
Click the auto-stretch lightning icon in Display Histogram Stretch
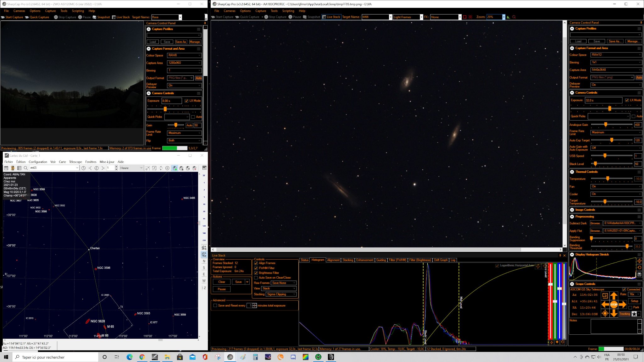[x=639, y=261]
